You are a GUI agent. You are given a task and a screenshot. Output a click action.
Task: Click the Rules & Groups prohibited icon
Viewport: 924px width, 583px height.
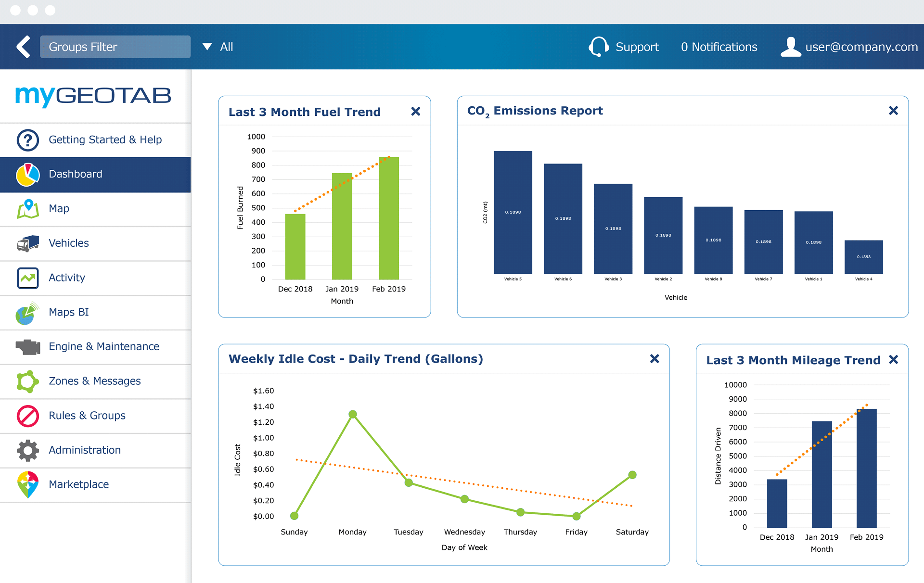[27, 416]
